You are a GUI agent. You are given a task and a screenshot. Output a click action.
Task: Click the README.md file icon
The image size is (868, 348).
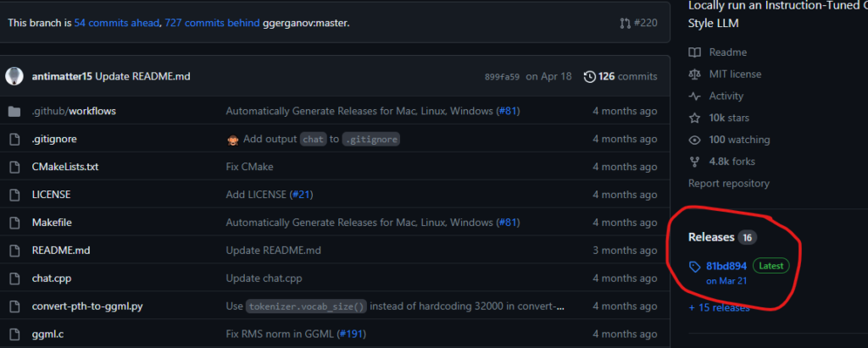(x=14, y=250)
